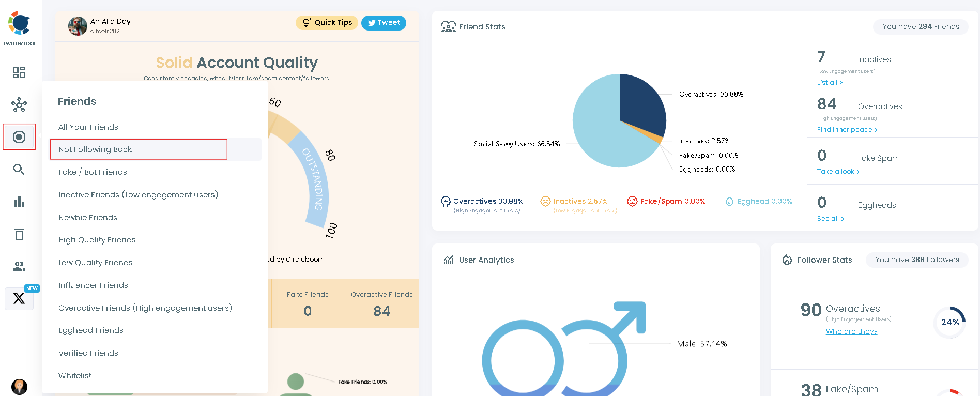This screenshot has width=980, height=396.
Task: Click the An AI a Day profile picture
Action: [x=78, y=26]
